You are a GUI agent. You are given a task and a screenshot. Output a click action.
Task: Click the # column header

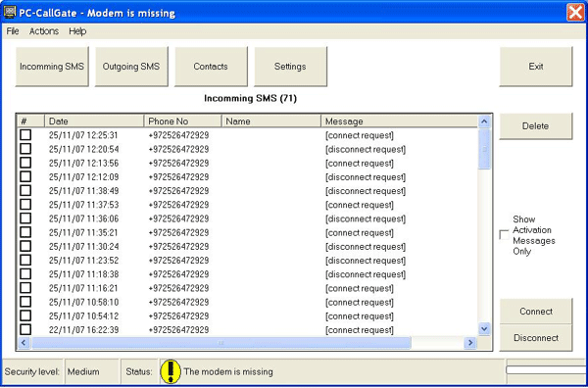pos(31,121)
